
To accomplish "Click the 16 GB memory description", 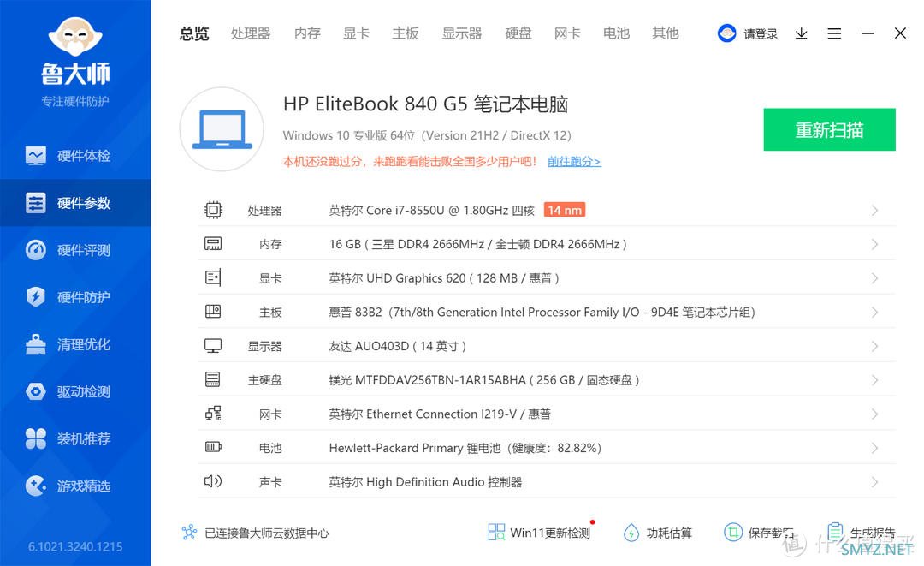I will pyautogui.click(x=478, y=244).
